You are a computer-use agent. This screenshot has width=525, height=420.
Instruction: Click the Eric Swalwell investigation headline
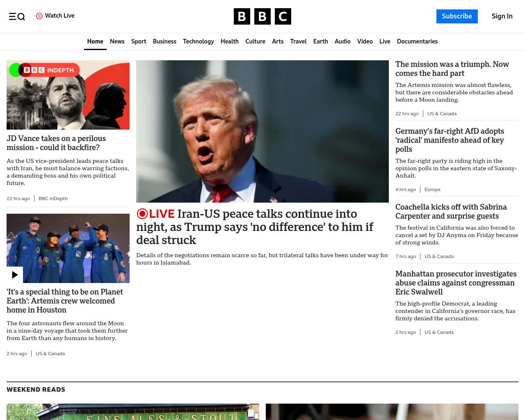pyautogui.click(x=456, y=283)
